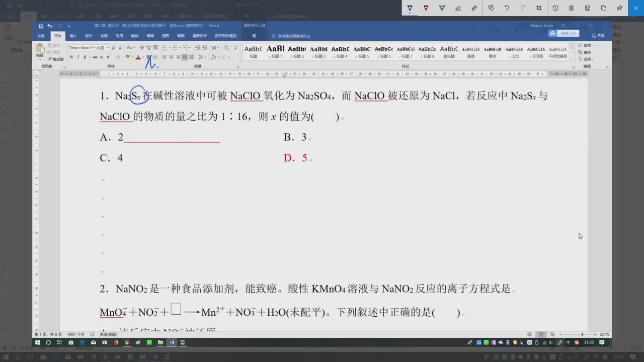Open 选择 Select dropdown
The image size is (644, 362).
click(x=586, y=59)
